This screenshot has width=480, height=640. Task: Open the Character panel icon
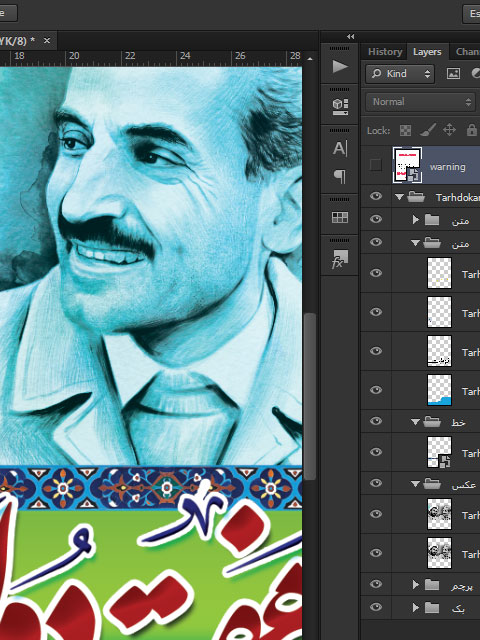(340, 148)
